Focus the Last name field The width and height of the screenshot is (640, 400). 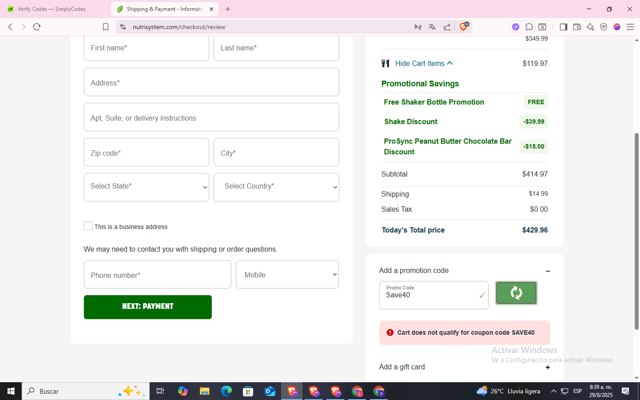coord(276,48)
